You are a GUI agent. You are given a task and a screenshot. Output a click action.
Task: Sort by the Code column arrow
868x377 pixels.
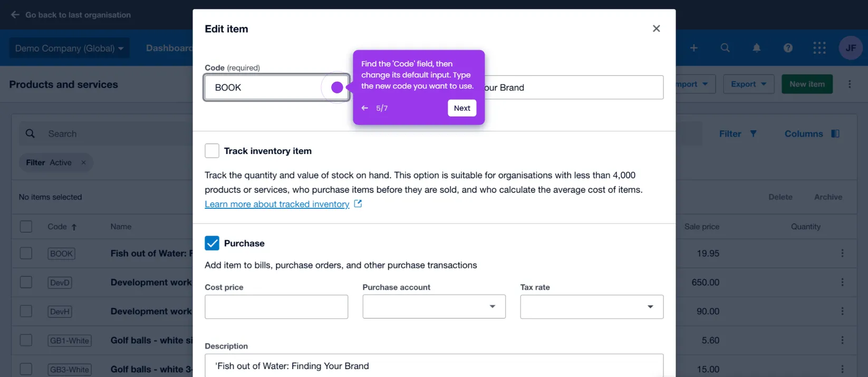tap(74, 227)
